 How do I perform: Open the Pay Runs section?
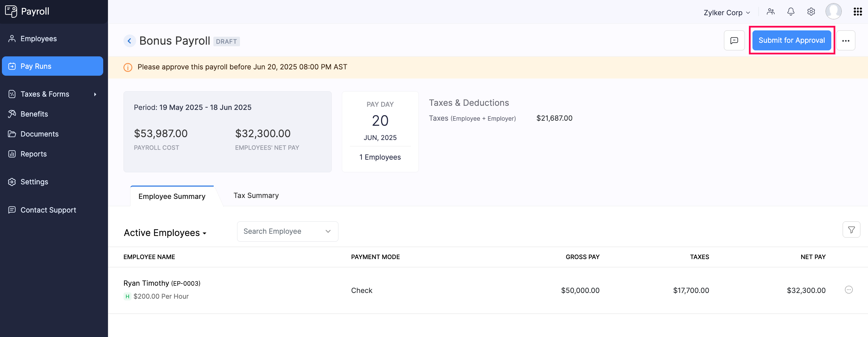[36, 66]
